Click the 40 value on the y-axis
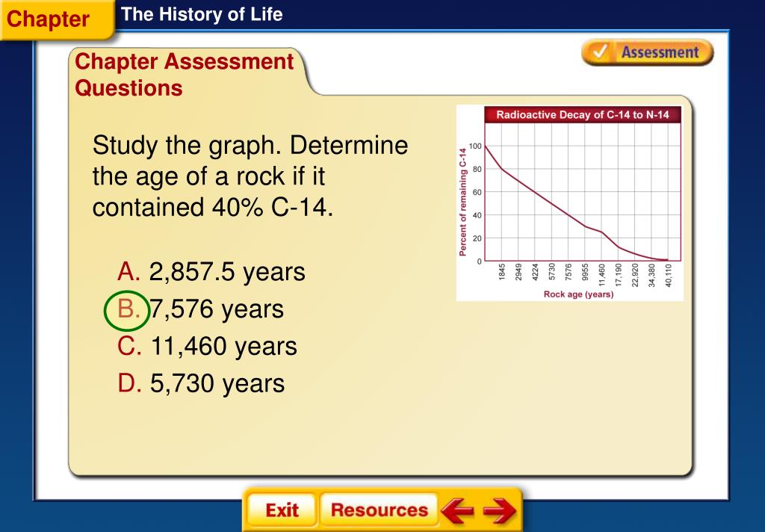 click(x=477, y=215)
